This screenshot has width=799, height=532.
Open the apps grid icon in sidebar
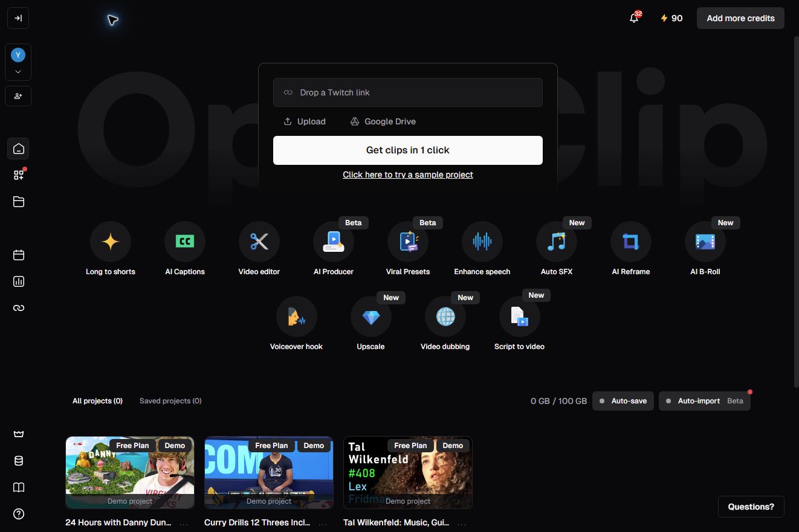click(19, 175)
